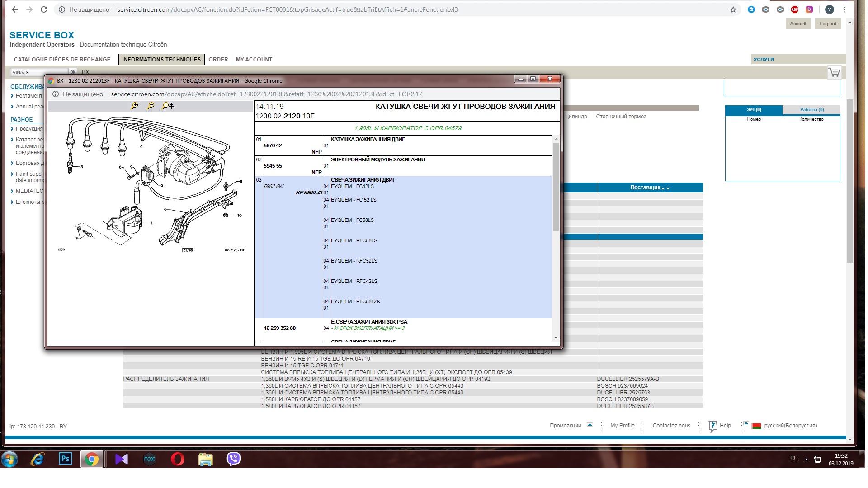Expand the Промоакции footer arrow
Viewport: 868px width, 488px height.
590,425
